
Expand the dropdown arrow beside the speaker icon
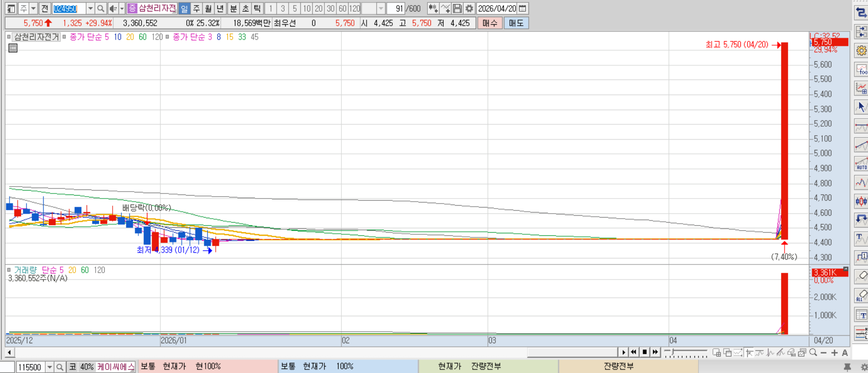tap(122, 9)
